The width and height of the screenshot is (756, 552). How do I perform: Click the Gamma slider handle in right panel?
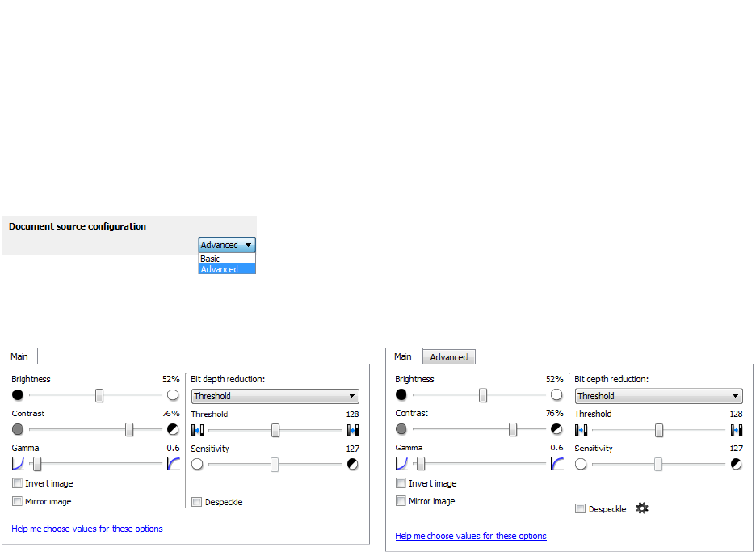(x=421, y=464)
